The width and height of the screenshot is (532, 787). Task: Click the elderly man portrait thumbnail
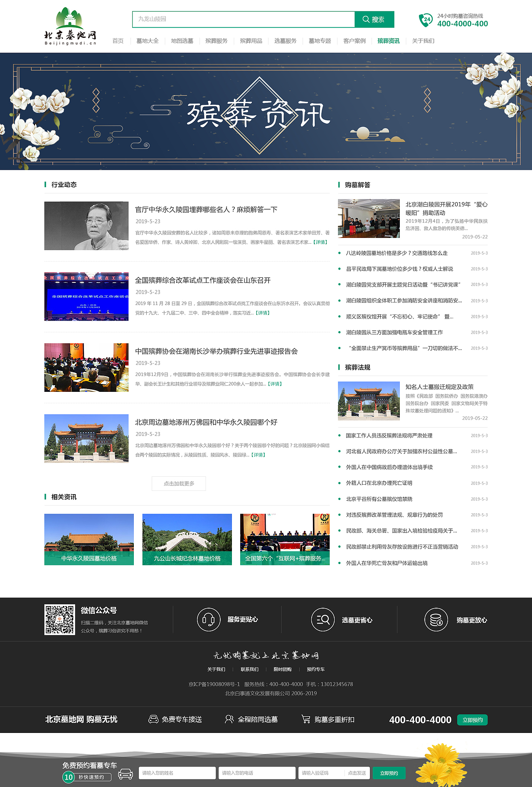click(x=86, y=226)
